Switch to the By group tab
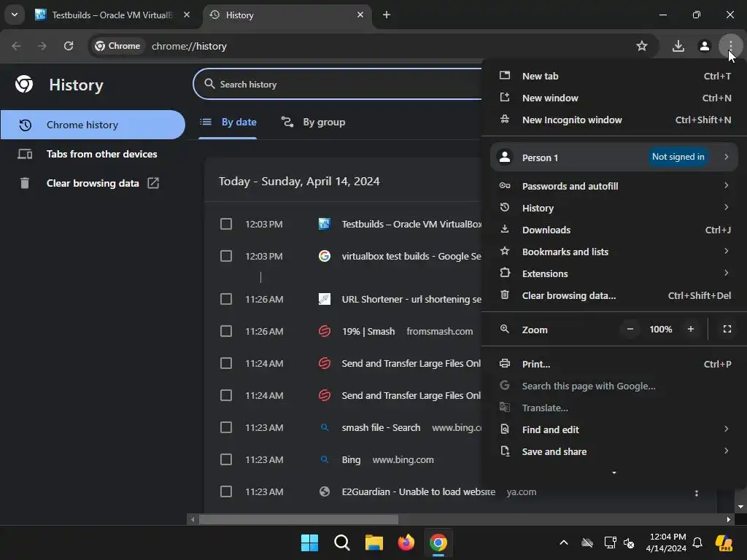The height and width of the screenshot is (560, 747). click(314, 122)
